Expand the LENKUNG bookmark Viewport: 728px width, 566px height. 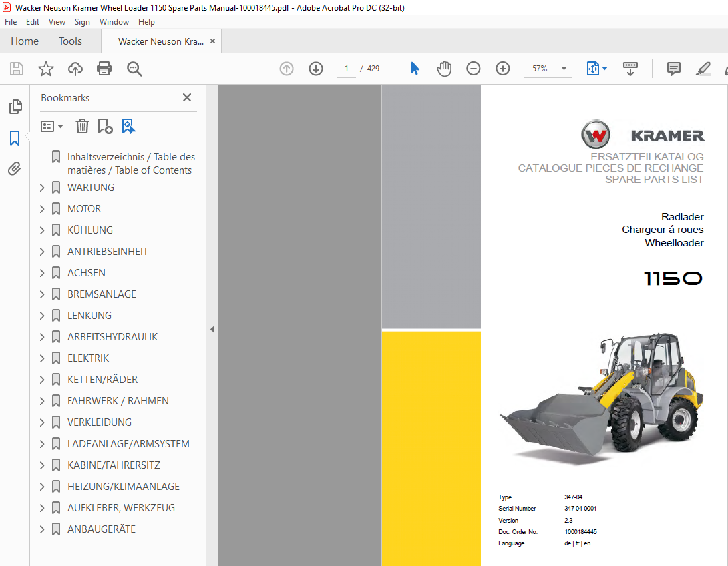click(x=42, y=316)
